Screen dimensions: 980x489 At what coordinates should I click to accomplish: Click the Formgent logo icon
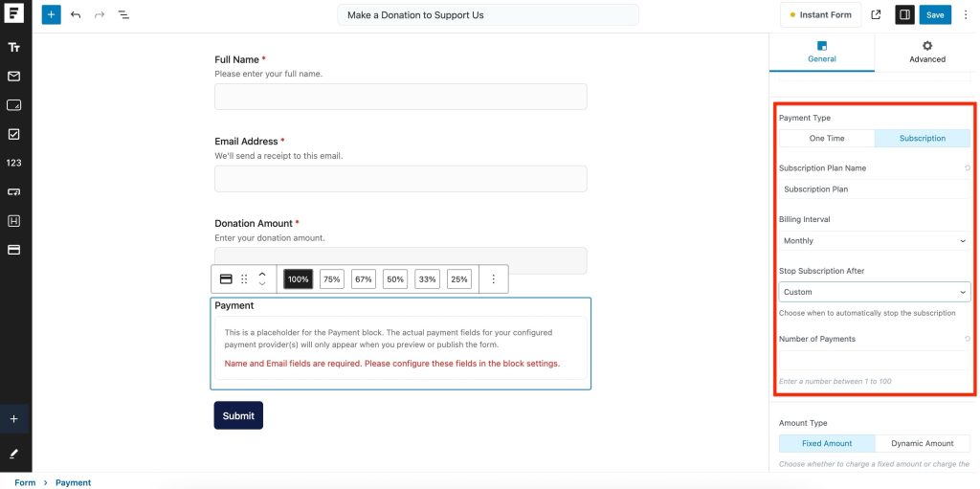coord(13,13)
